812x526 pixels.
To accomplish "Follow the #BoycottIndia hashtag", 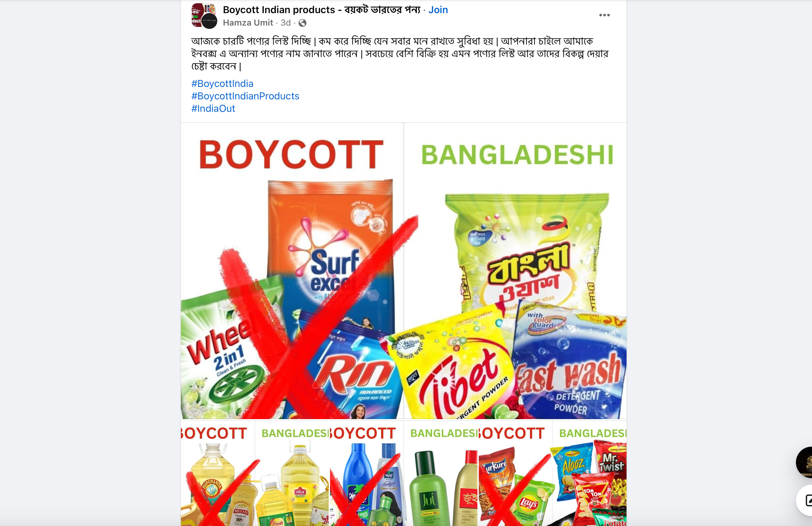I will (222, 84).
